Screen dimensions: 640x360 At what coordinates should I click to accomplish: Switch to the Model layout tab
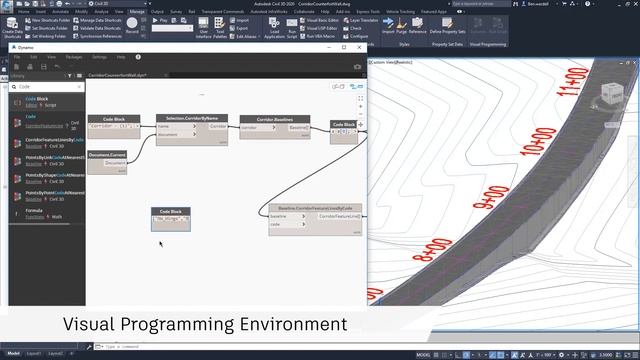[x=13, y=353]
